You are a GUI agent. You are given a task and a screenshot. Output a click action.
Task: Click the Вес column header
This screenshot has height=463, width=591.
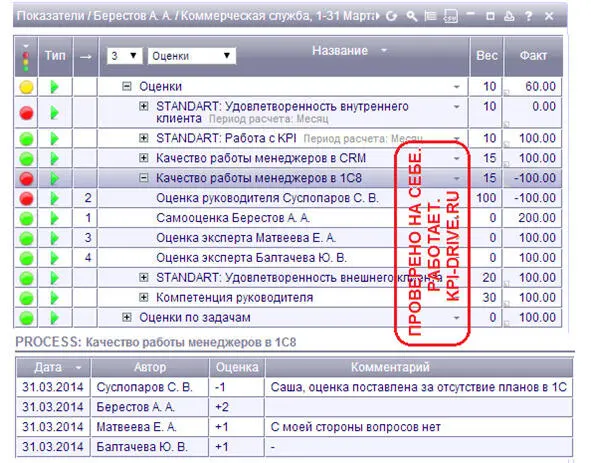point(486,56)
